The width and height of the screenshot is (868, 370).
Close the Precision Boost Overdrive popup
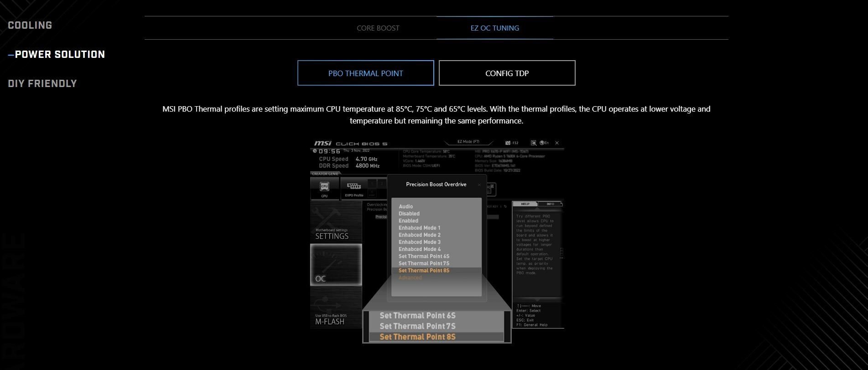coord(479,185)
